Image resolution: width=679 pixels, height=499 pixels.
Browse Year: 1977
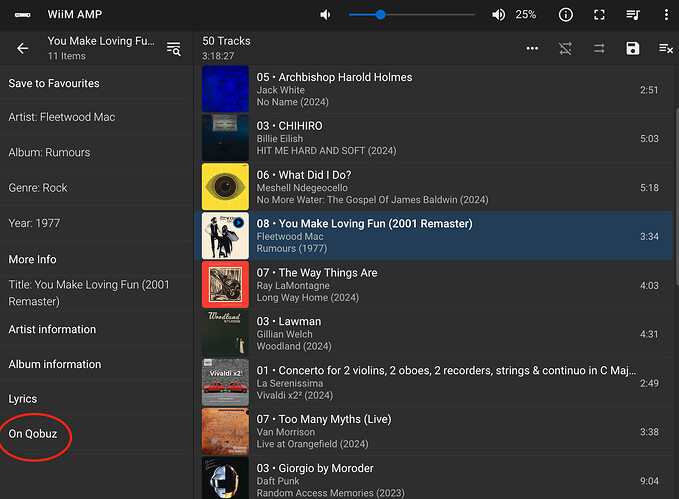(x=96, y=224)
